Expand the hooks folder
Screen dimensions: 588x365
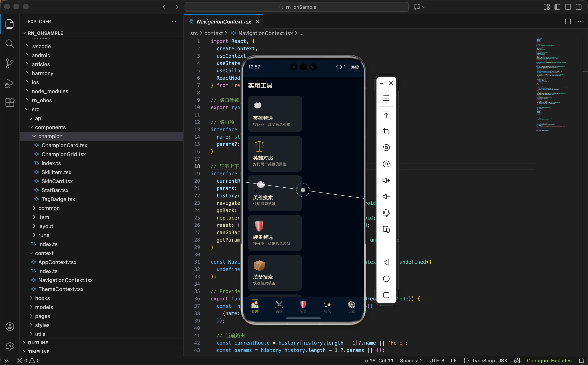tap(42, 298)
